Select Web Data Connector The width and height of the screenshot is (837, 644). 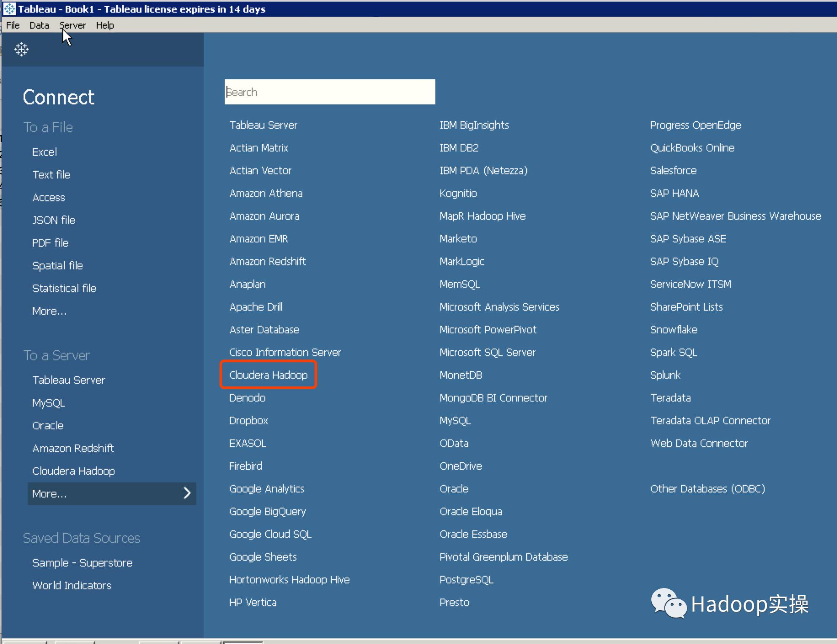(699, 443)
